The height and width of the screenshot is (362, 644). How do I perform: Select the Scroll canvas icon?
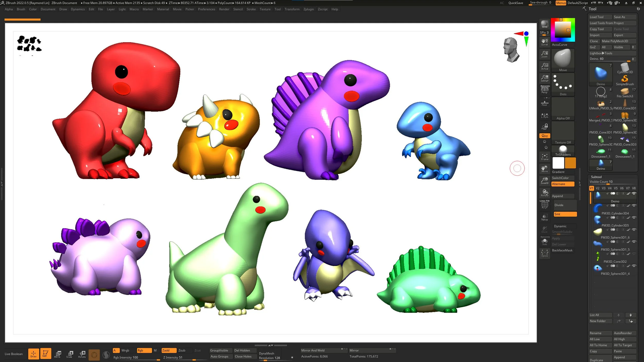545,42
